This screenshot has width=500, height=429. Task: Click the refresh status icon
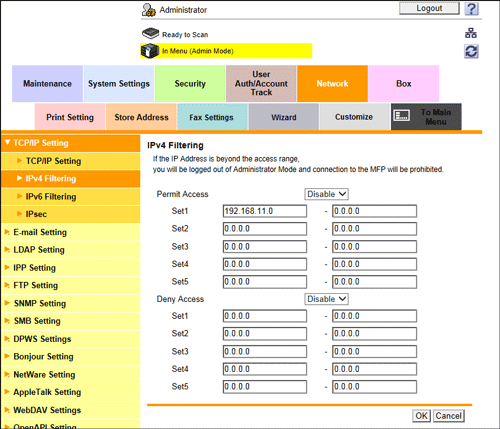pos(471,52)
